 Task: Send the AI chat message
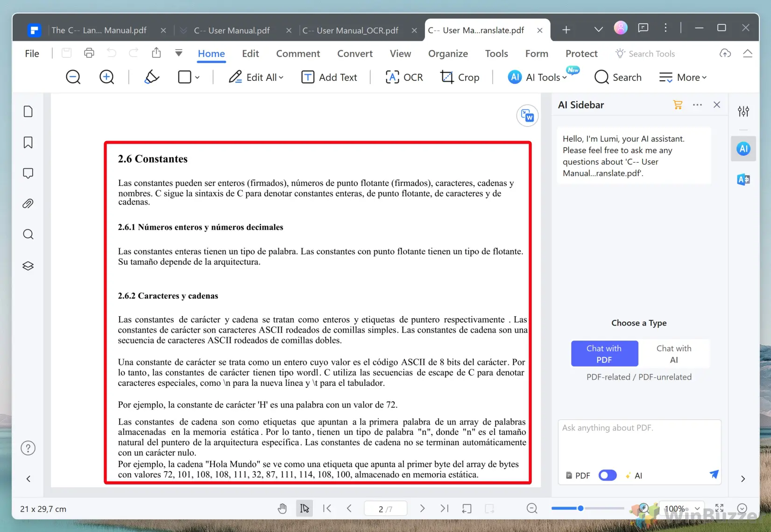point(714,475)
